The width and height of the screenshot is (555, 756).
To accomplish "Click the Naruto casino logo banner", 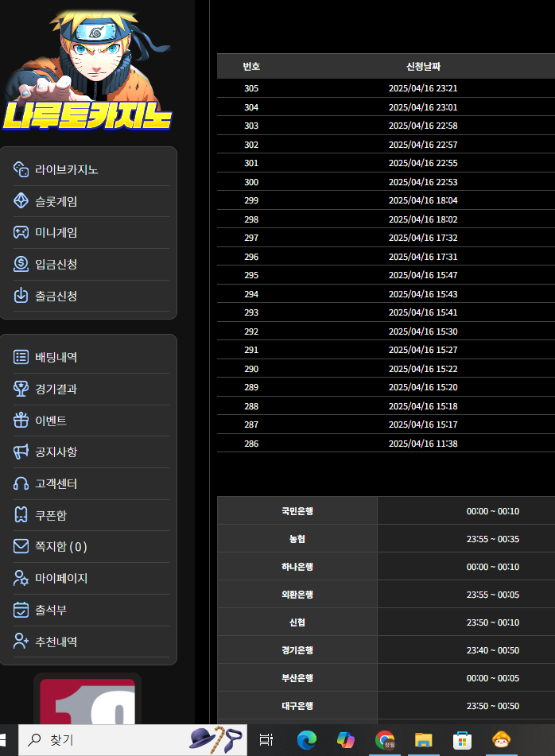I will [x=88, y=72].
